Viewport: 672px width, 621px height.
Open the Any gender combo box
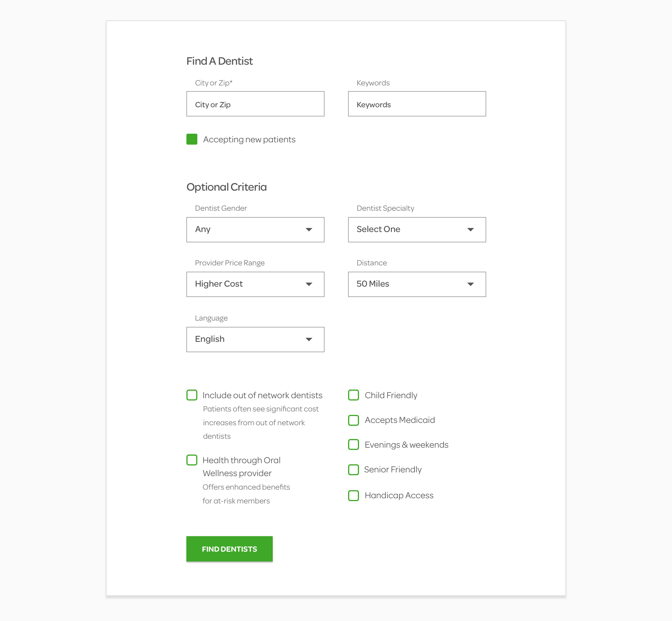click(x=255, y=229)
